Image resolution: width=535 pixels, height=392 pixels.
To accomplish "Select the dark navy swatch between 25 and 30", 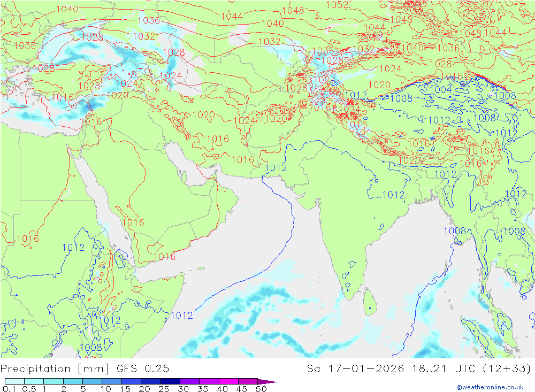I will click(170, 381).
